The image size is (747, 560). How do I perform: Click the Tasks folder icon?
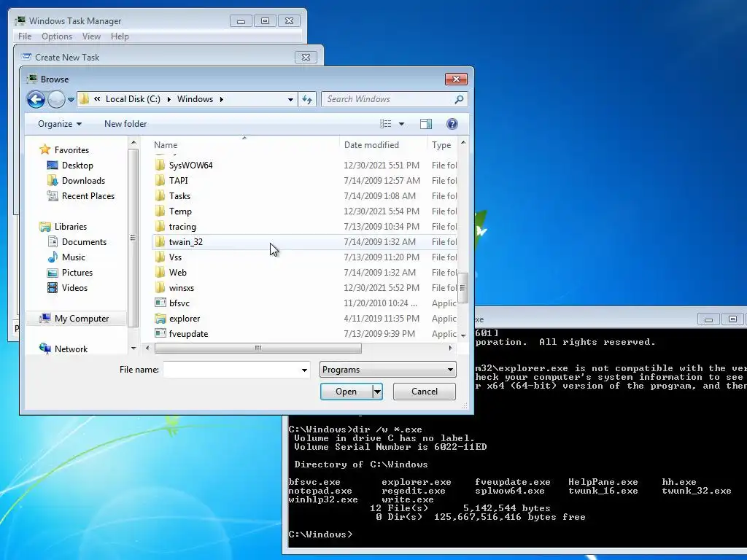[160, 195]
